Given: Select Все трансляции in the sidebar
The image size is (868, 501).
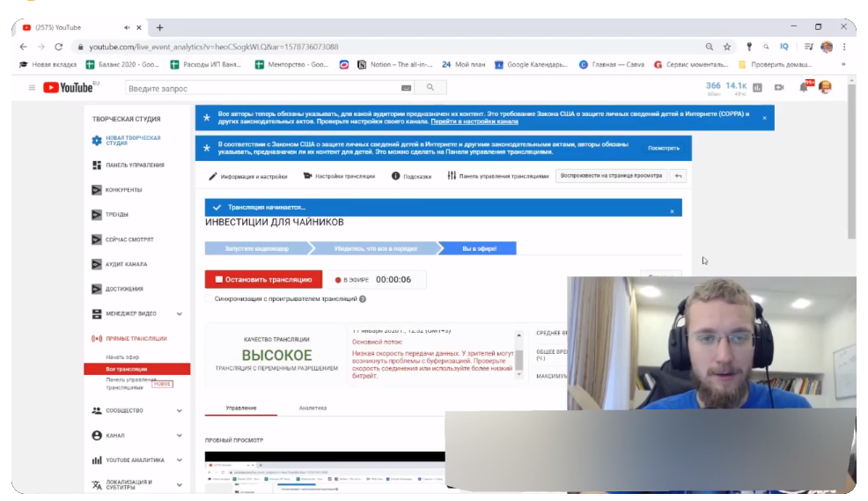Looking at the screenshot, I should pos(127,369).
